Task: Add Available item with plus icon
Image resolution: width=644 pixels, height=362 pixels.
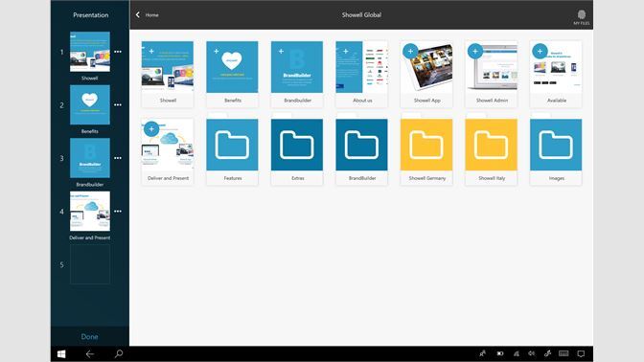Action: coord(540,52)
